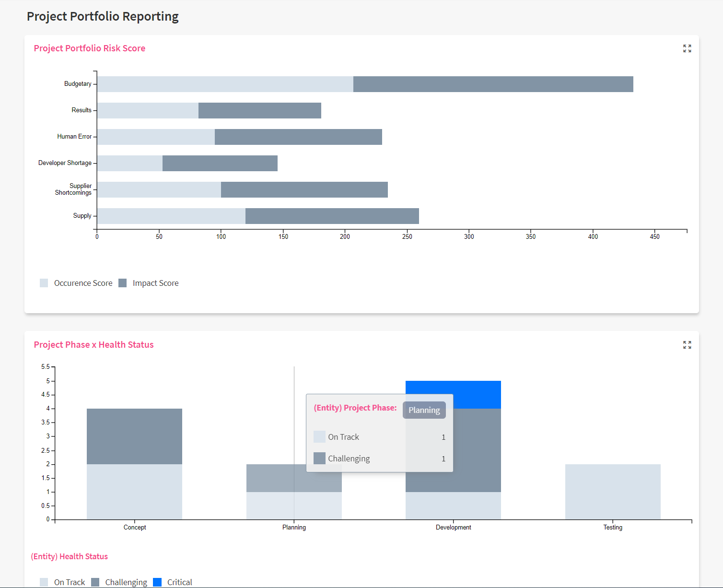The width and height of the screenshot is (723, 588).
Task: Click the Project Portfolio Risk Score title
Action: pos(90,48)
